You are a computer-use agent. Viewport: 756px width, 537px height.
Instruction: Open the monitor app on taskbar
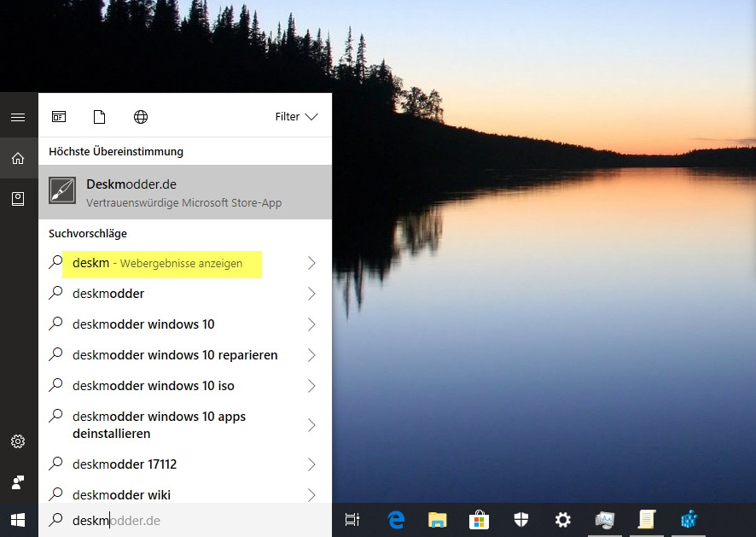pyautogui.click(x=605, y=520)
